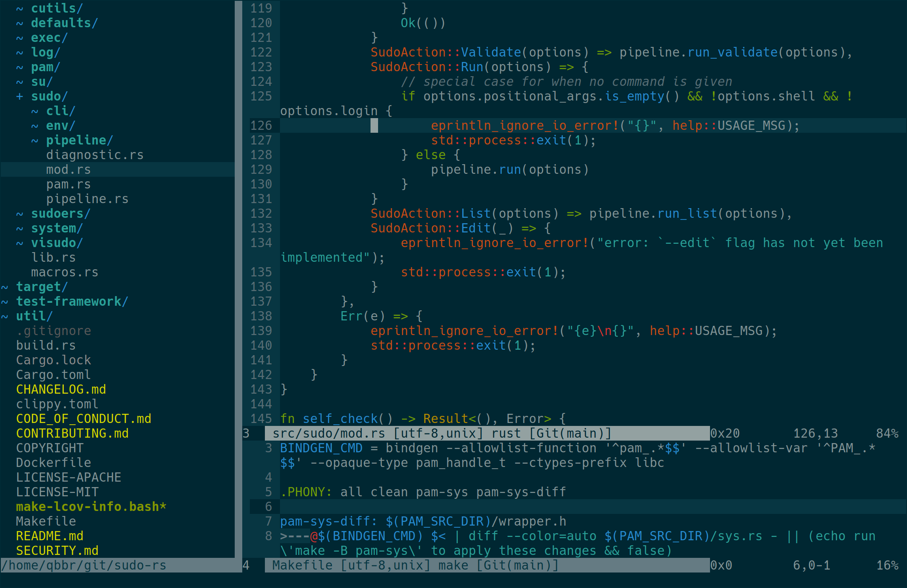The width and height of the screenshot is (907, 588).
Task: Open diagnostic.rs in the file tree
Action: coord(95,155)
